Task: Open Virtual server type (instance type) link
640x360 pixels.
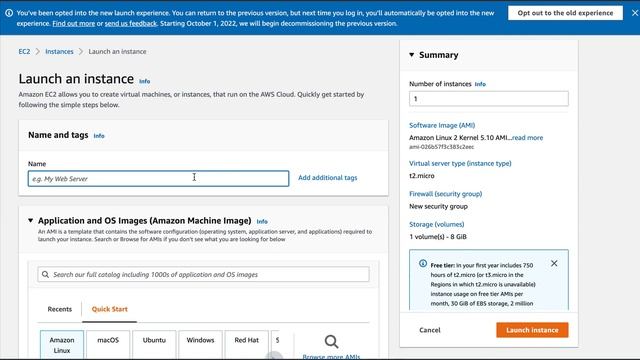Action: pyautogui.click(x=460, y=163)
